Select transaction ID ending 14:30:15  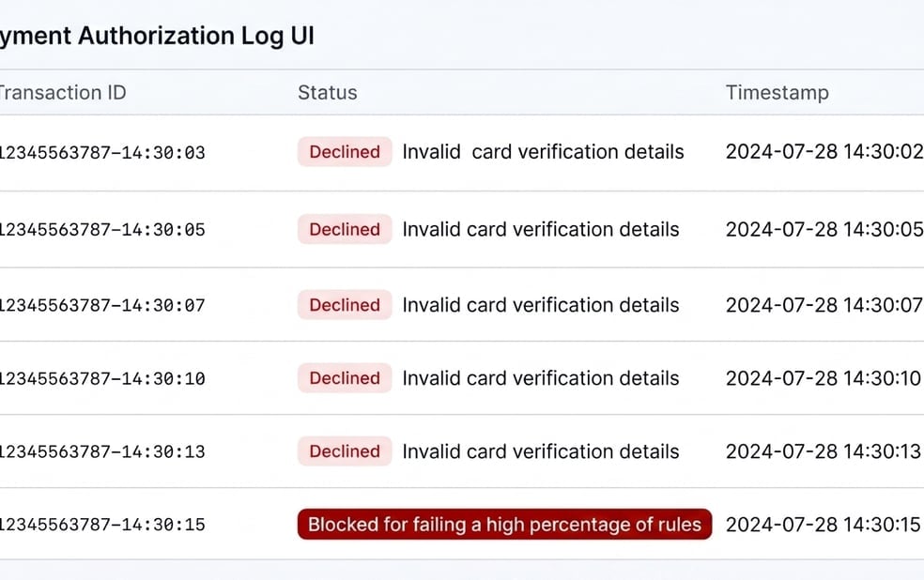[x=102, y=525]
